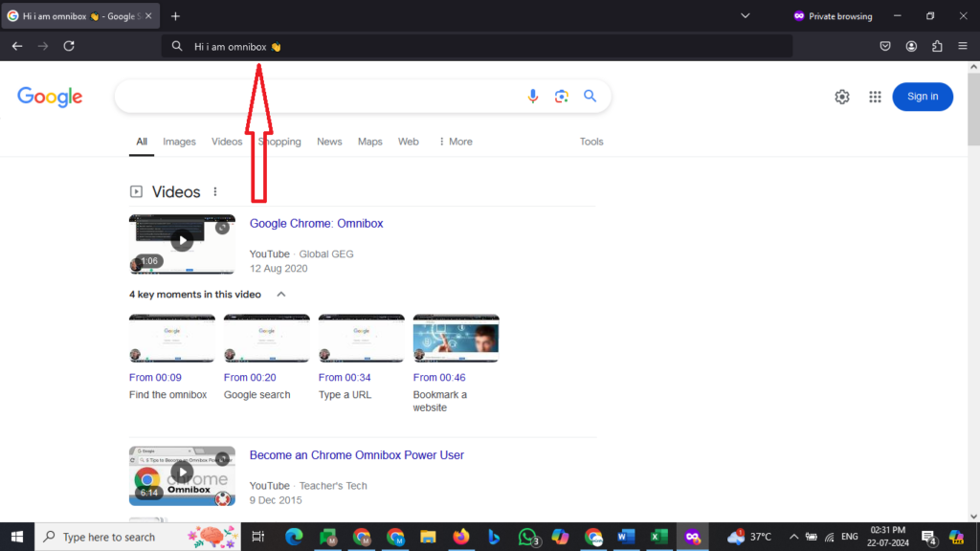Click the 'Type a URL' caption text
The width and height of the screenshot is (980, 551).
345,395
